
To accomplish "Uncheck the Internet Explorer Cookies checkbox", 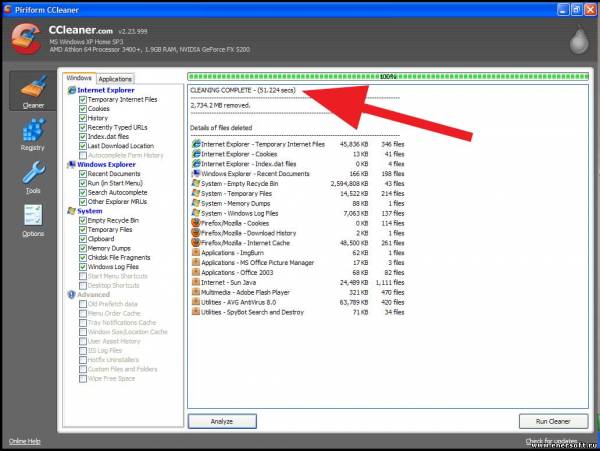I will pos(83,109).
